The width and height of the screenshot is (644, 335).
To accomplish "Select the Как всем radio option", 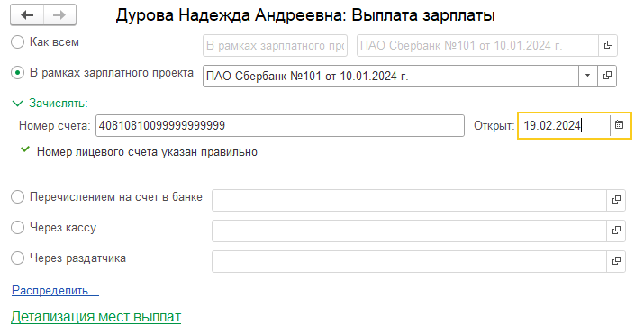I will [x=18, y=41].
